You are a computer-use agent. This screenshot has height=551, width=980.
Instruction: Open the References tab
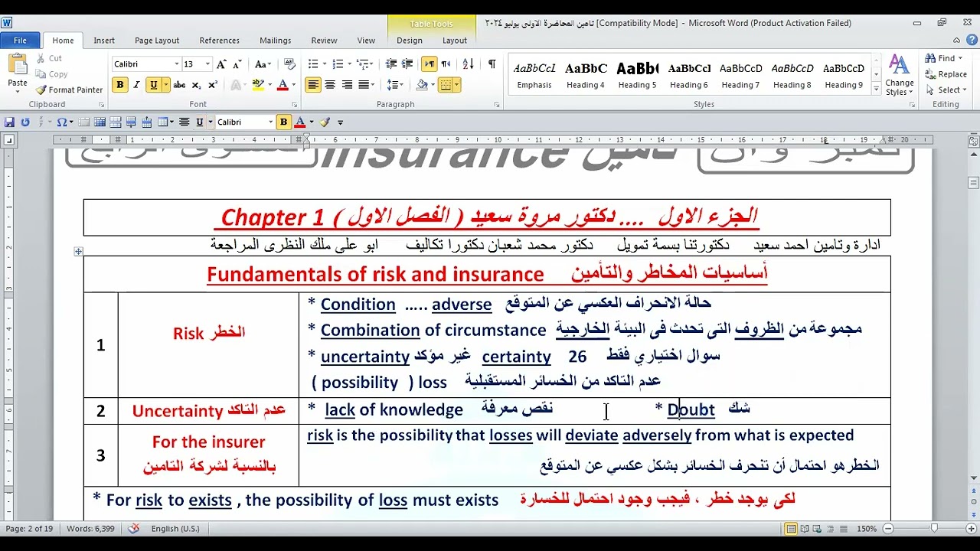click(x=219, y=41)
